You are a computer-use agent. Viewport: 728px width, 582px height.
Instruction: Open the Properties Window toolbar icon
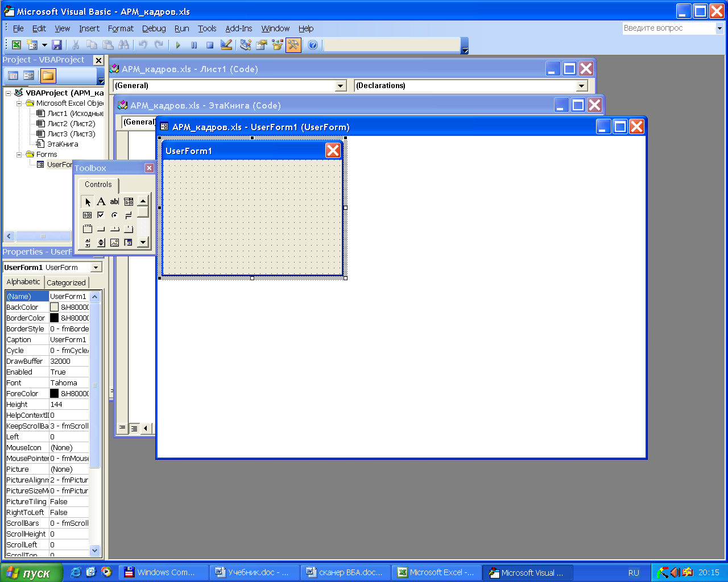click(262, 45)
